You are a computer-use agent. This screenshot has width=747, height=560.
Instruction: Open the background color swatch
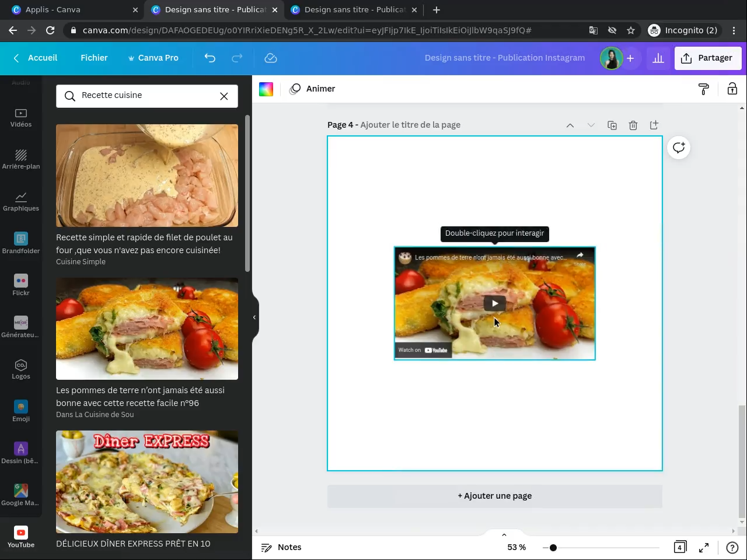tap(266, 89)
